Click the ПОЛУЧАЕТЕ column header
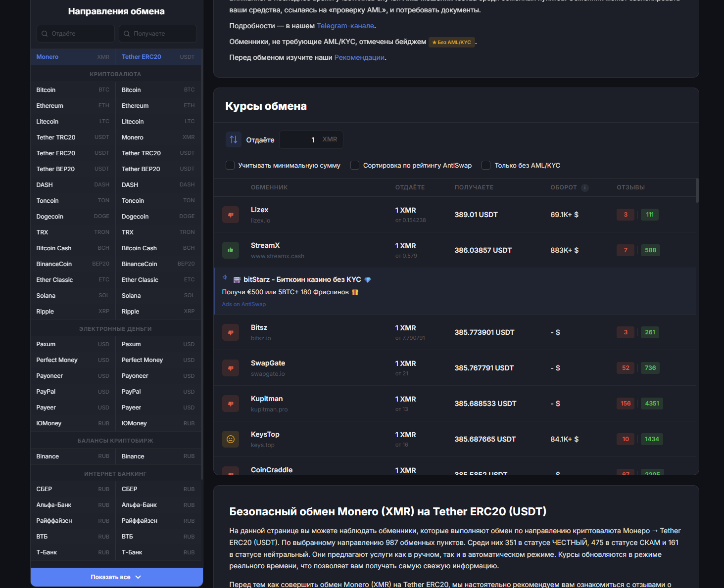Image resolution: width=724 pixels, height=588 pixels. pos(474,187)
